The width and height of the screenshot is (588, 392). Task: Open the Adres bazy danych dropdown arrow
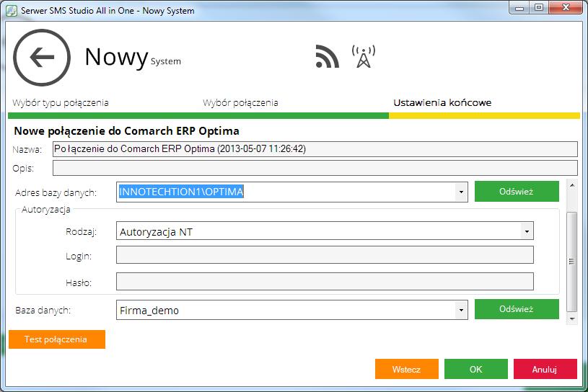tap(461, 192)
